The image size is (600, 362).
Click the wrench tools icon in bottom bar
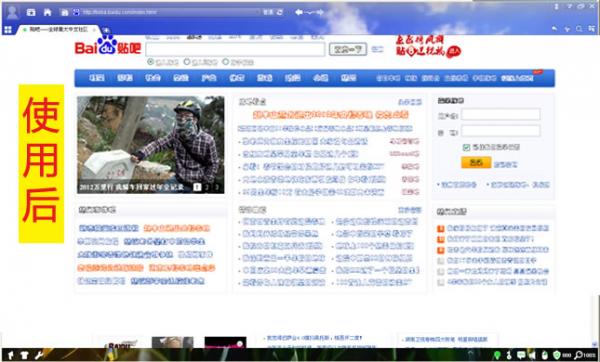coord(39,355)
